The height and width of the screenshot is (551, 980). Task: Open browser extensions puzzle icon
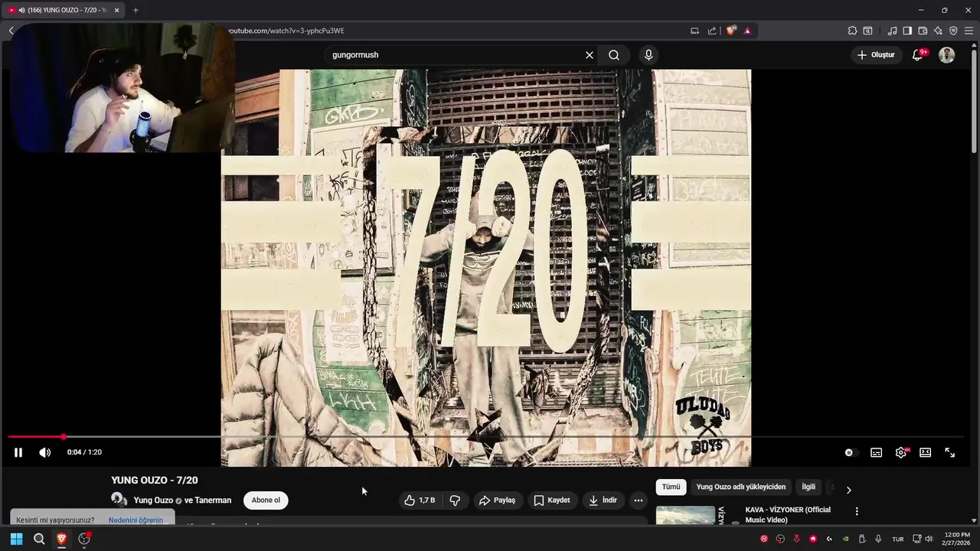tap(852, 31)
